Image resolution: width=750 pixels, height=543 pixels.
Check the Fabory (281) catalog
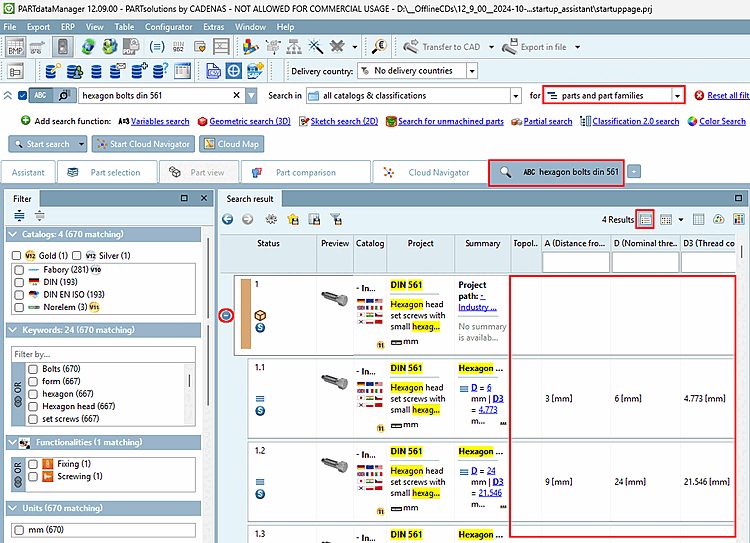pos(19,270)
